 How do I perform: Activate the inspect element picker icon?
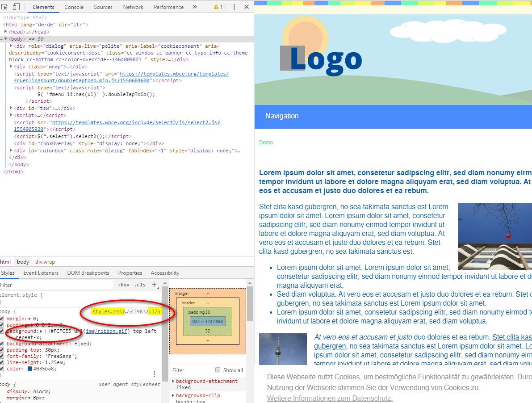click(x=5, y=7)
